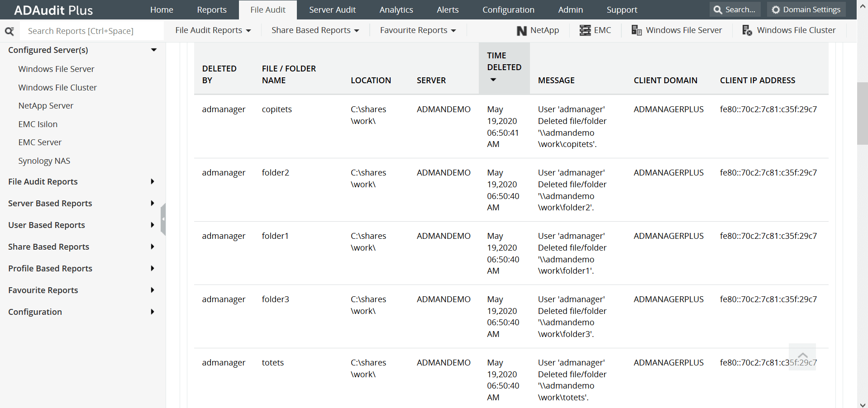Click the vertical page scrollbar thumb
868x408 pixels.
(862, 114)
